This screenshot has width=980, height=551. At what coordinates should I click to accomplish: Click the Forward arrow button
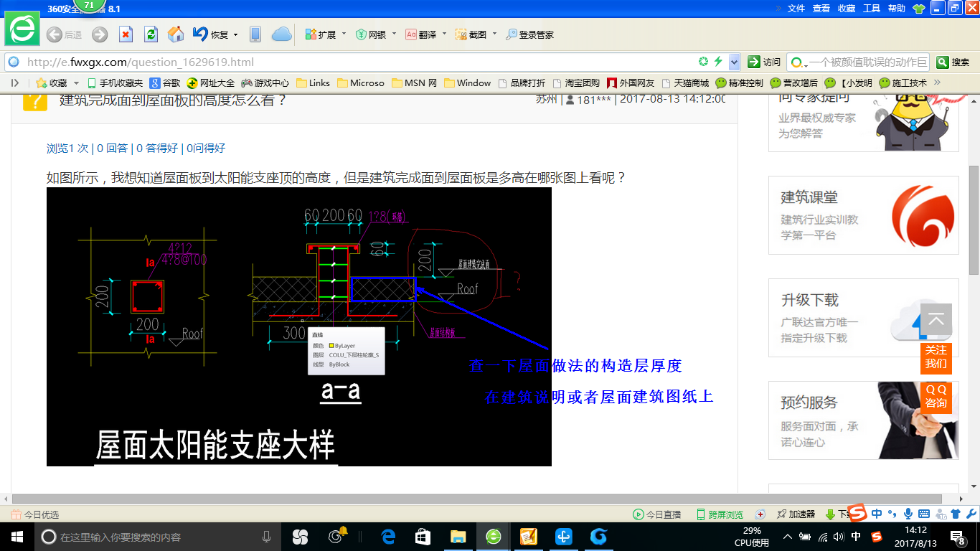100,34
